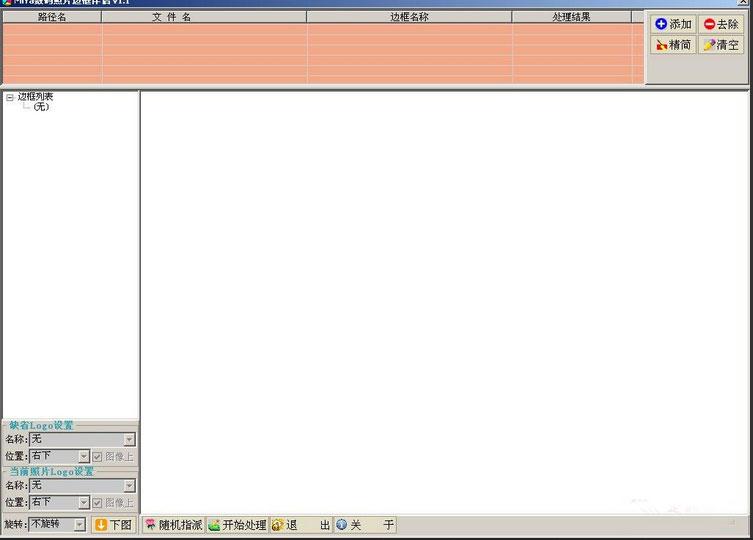Click the 退出 (exit) button
Viewport: 753px width, 540px height.
(301, 525)
